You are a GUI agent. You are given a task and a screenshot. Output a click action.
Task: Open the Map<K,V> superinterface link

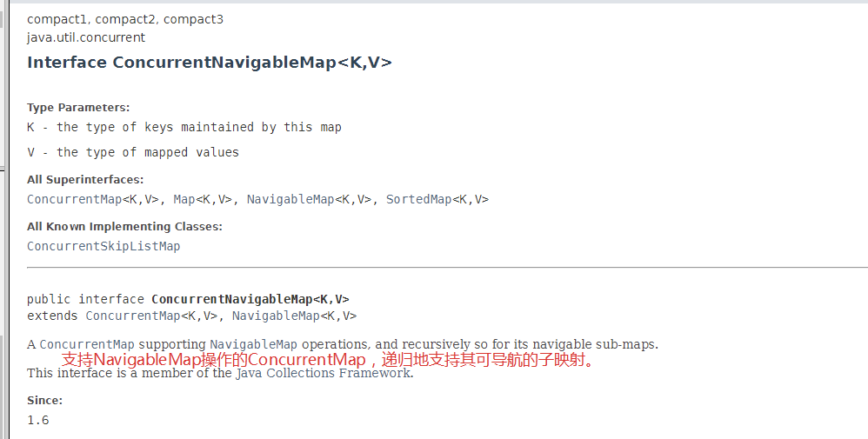[x=203, y=199]
